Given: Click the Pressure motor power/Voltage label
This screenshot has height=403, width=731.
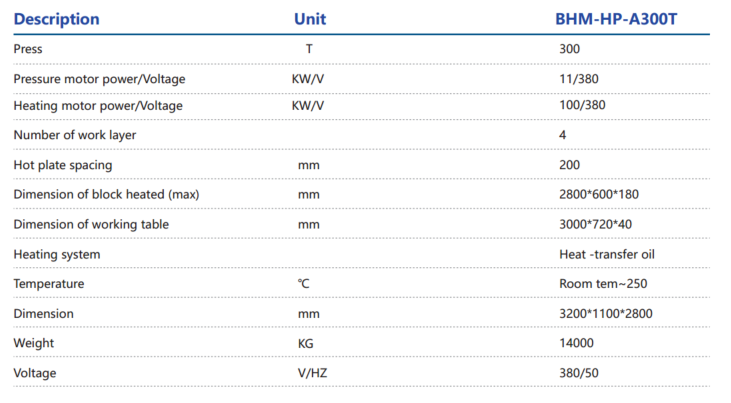Looking at the screenshot, I should [99, 79].
